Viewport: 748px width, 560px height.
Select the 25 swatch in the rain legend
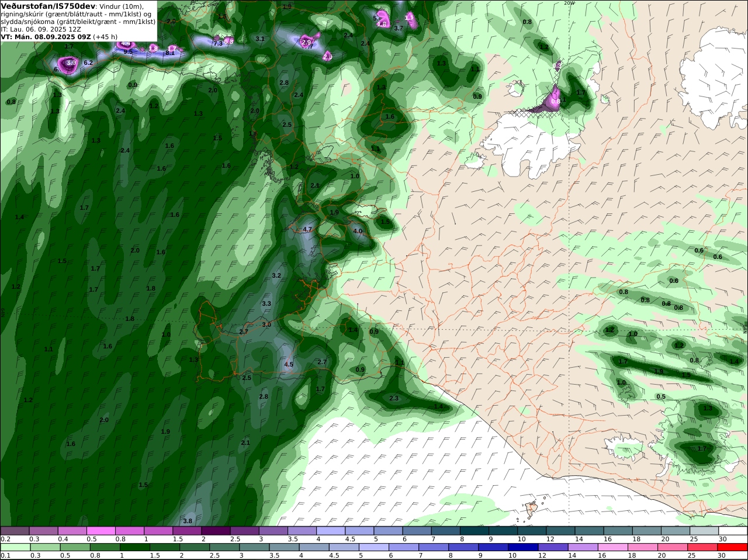(702, 548)
